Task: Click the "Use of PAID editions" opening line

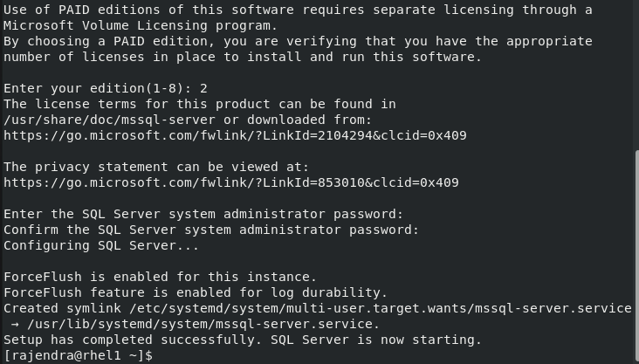Action: [297, 10]
